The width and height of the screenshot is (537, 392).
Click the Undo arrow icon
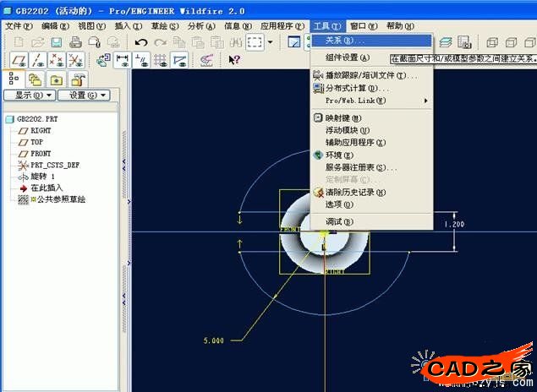click(141, 42)
